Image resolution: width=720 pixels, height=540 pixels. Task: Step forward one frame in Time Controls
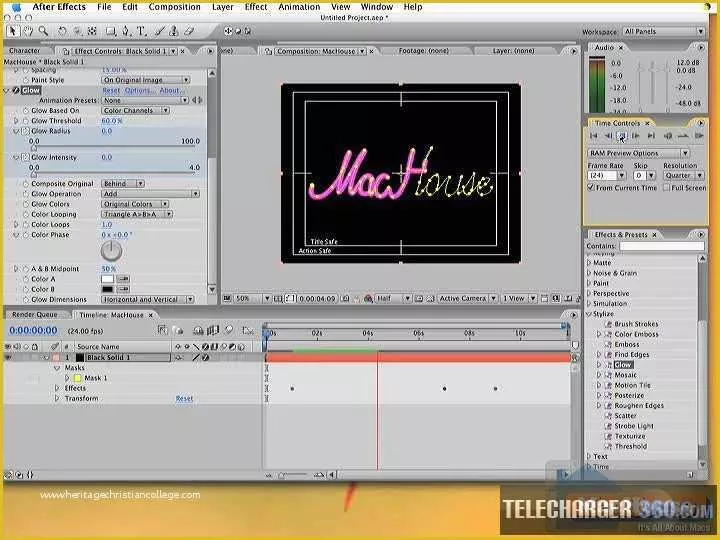[x=636, y=136]
